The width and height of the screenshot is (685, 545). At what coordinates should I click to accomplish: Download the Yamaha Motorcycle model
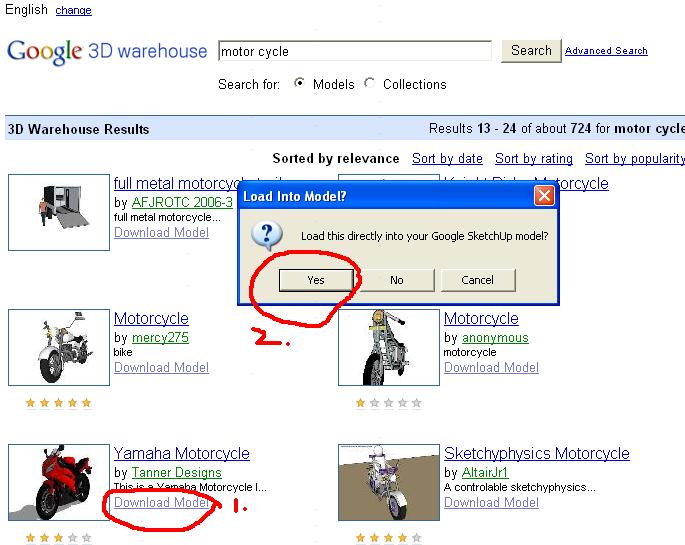[x=161, y=503]
